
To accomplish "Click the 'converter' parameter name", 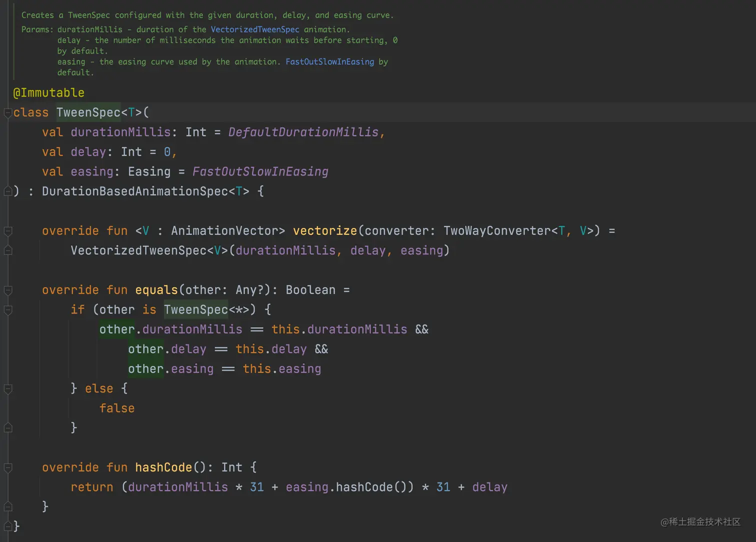I will coord(396,230).
